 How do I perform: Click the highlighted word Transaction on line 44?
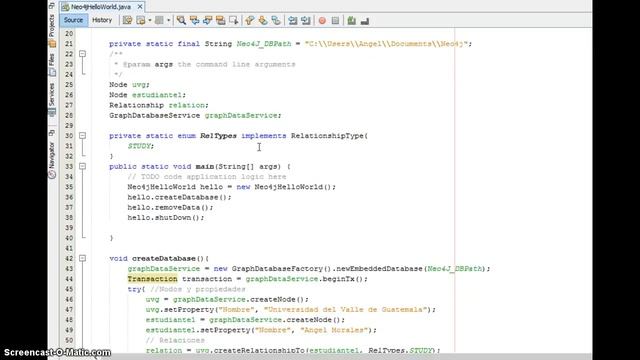[x=152, y=279]
